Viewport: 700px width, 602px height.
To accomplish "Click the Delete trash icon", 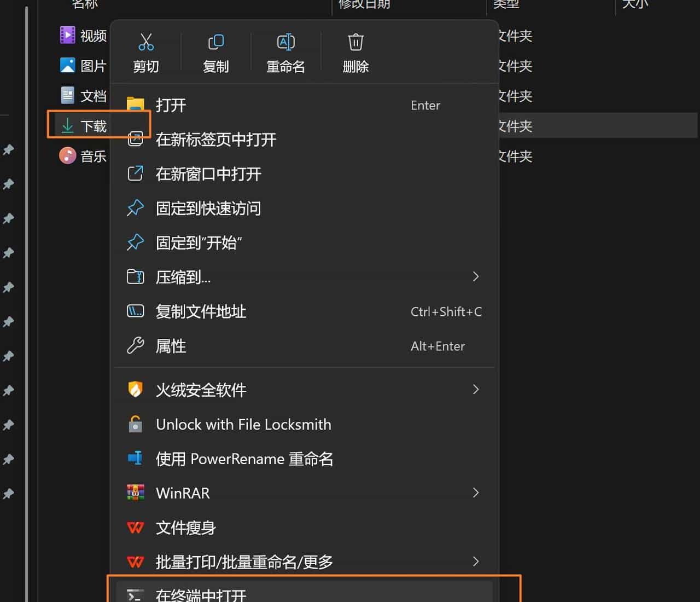I will point(355,42).
